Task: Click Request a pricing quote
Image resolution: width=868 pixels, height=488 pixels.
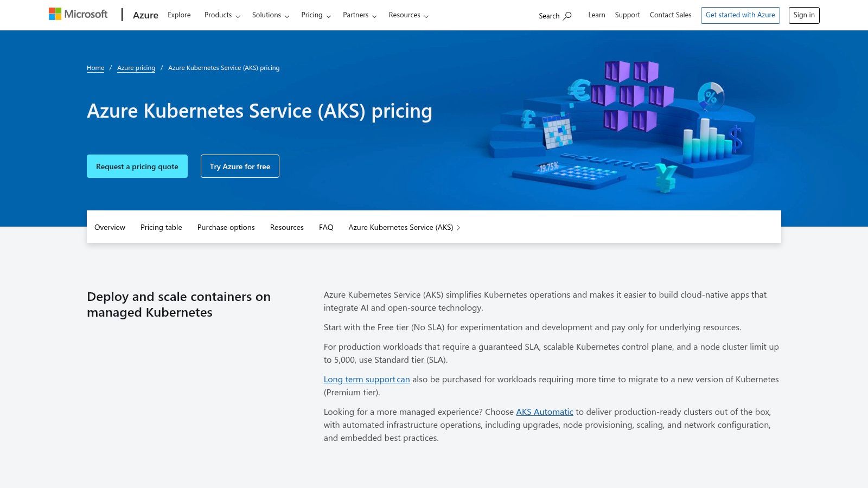Action: (x=137, y=166)
